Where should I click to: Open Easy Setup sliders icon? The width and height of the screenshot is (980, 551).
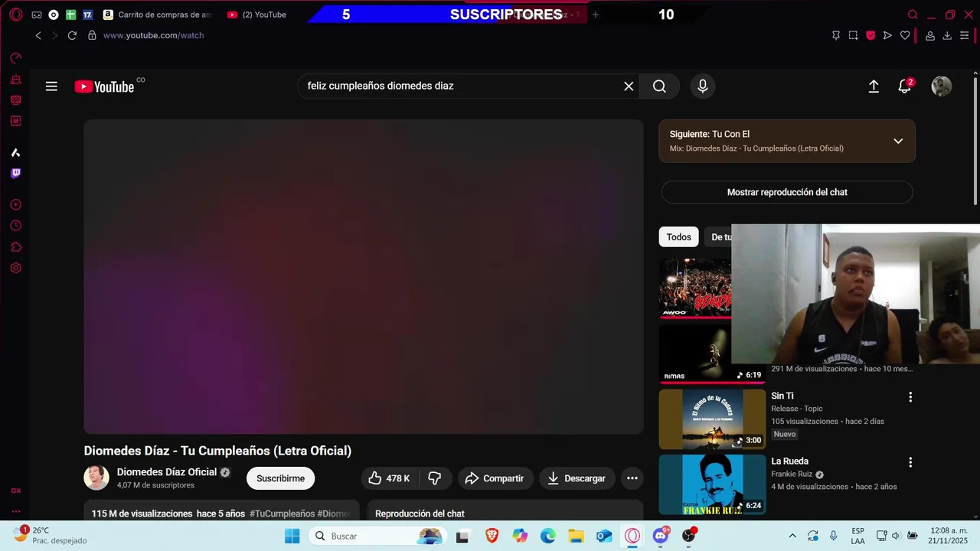coord(964,35)
